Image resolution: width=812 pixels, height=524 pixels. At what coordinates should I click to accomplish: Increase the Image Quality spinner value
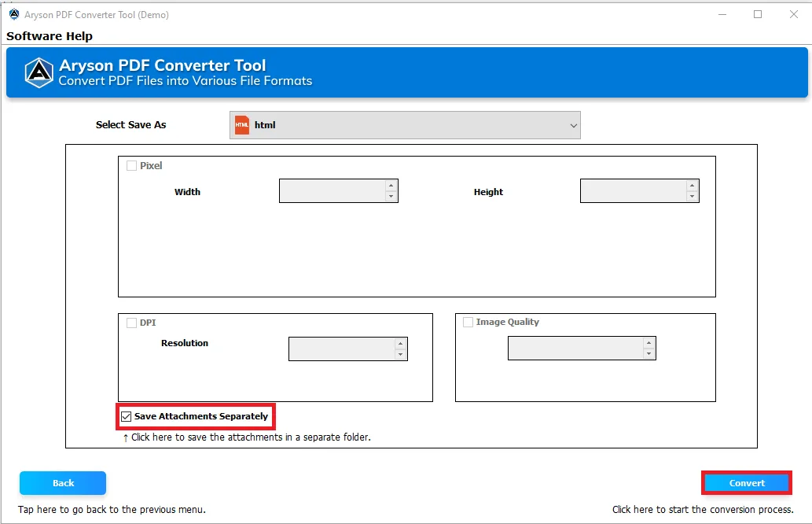648,342
